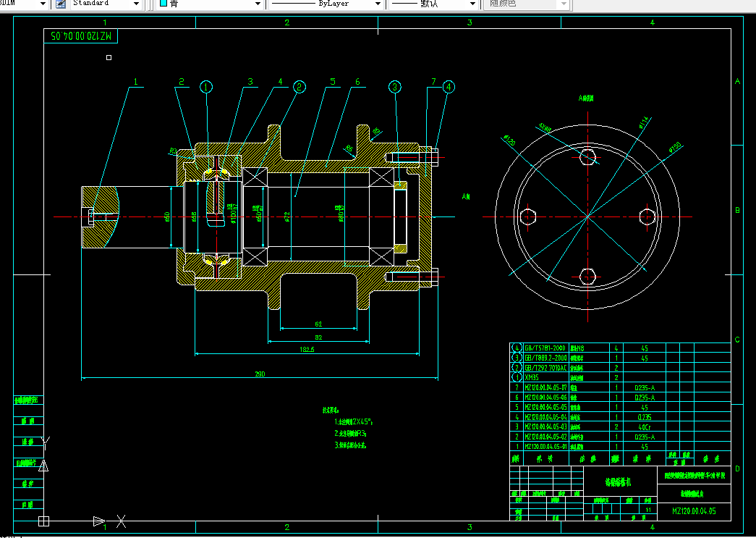
Task: Expand the dimension style dropdown ending in DIM
Action: pyautogui.click(x=43, y=4)
